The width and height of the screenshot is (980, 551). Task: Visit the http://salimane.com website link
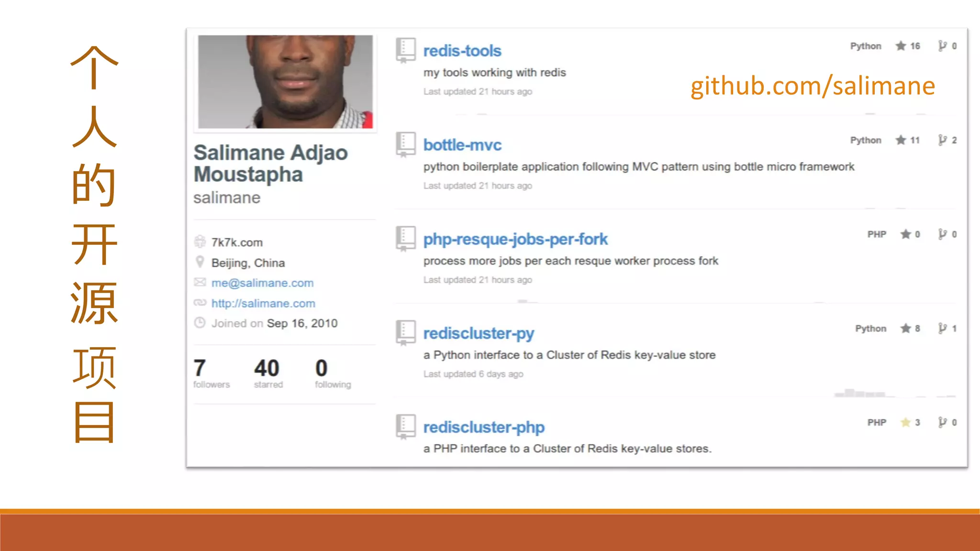click(x=263, y=303)
